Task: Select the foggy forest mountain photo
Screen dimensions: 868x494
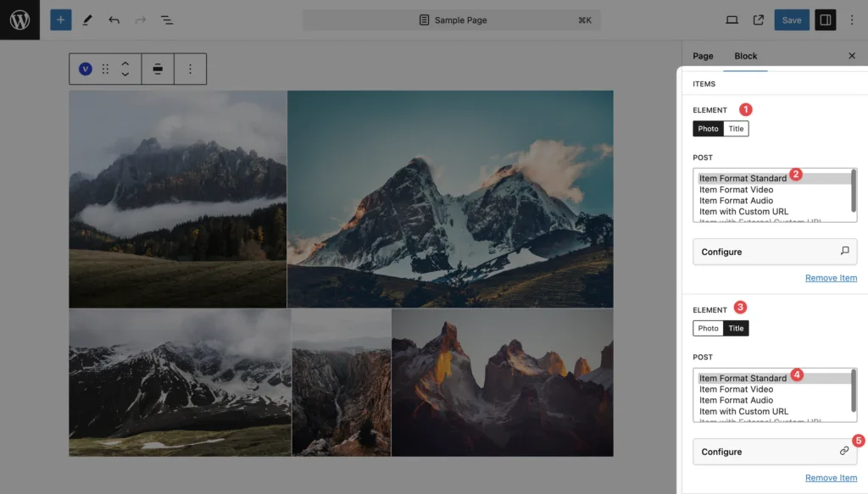Action: click(x=178, y=199)
